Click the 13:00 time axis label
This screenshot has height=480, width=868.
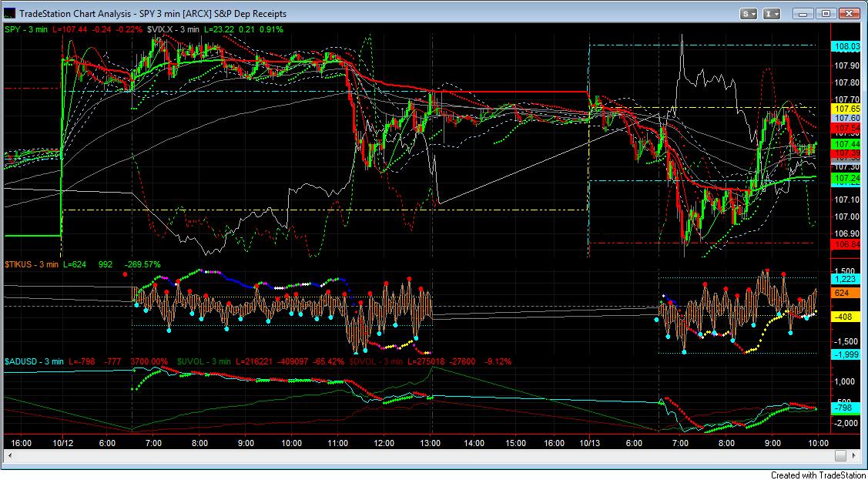pyautogui.click(x=430, y=443)
